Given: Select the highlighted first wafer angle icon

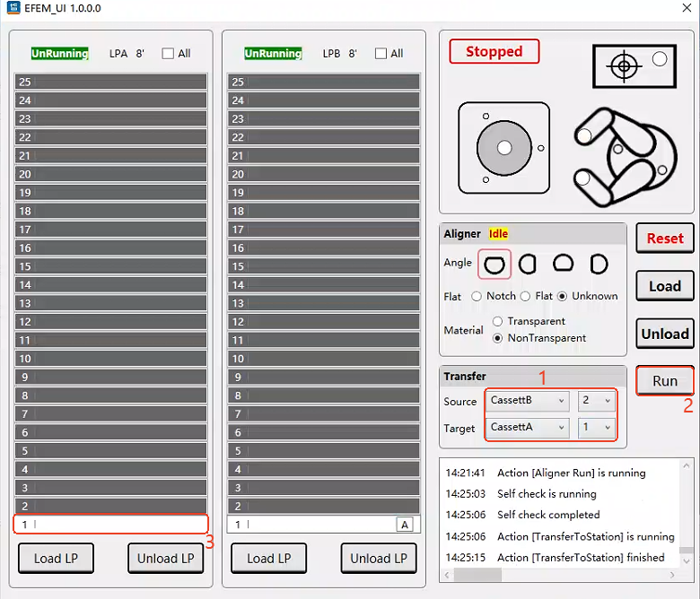Looking at the screenshot, I should click(494, 264).
